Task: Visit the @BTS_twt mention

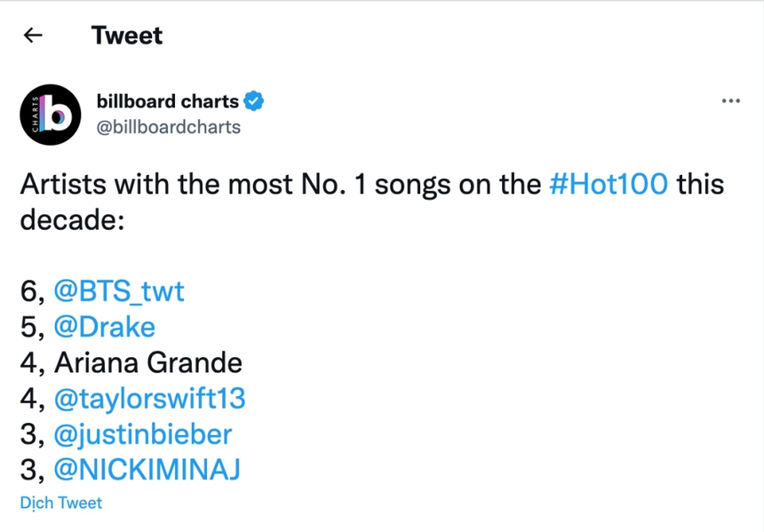Action: click(119, 290)
